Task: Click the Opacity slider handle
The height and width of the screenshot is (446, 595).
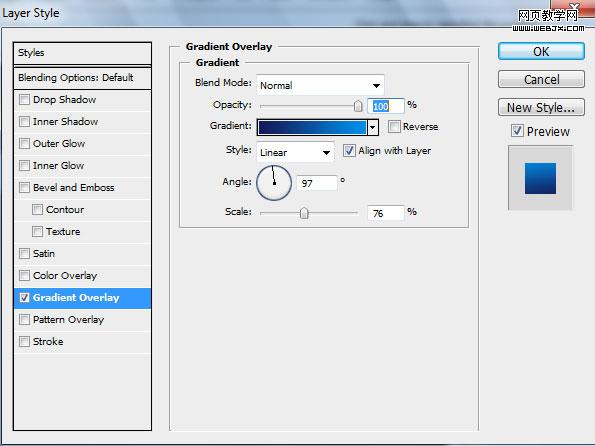Action: pyautogui.click(x=358, y=106)
